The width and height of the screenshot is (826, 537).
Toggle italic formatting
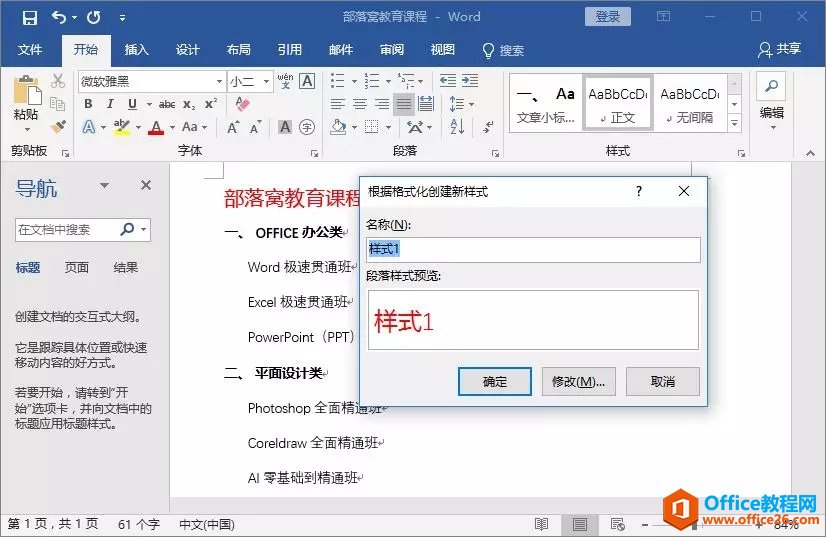110,104
